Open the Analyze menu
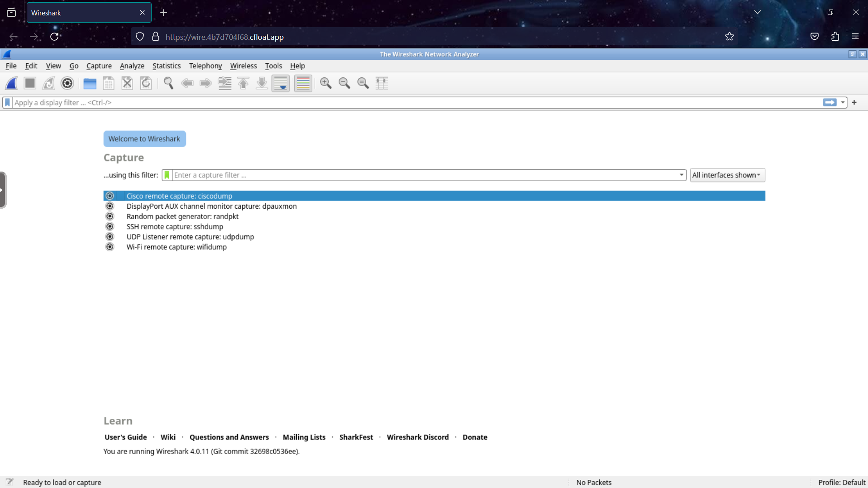The image size is (868, 488). click(x=132, y=66)
